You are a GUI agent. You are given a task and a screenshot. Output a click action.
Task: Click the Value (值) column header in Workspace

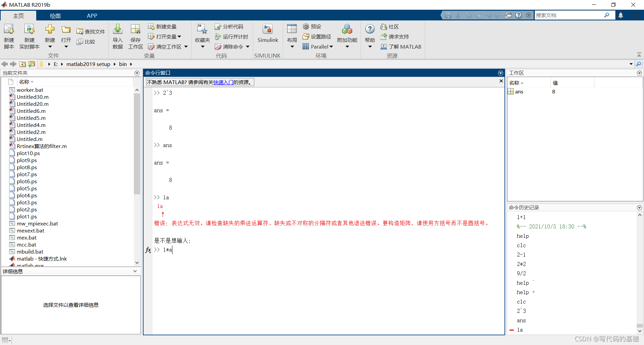[555, 83]
